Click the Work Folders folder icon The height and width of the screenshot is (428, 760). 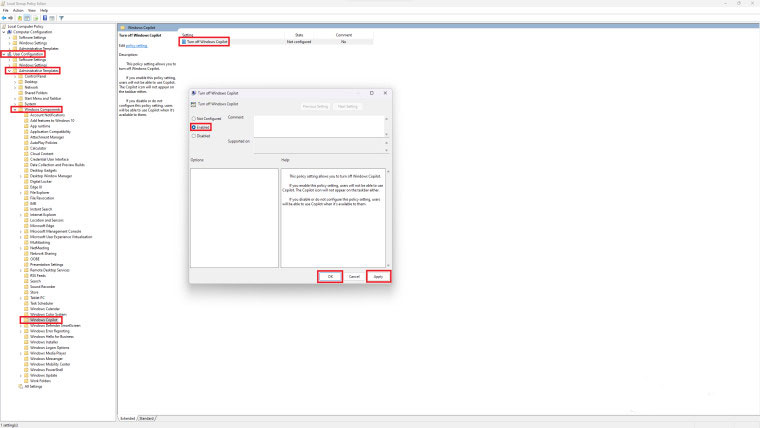pyautogui.click(x=26, y=381)
